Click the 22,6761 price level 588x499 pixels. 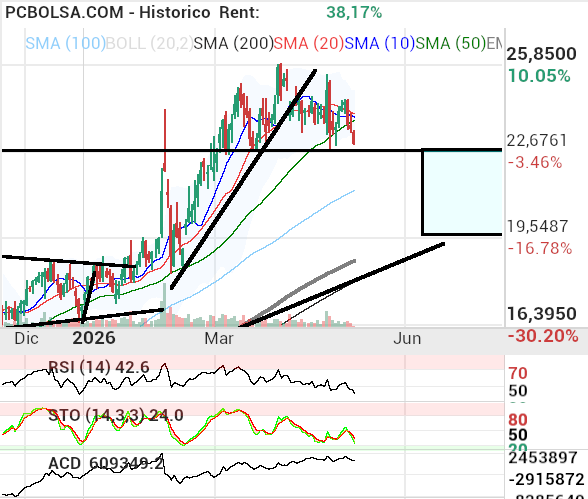pos(537,141)
